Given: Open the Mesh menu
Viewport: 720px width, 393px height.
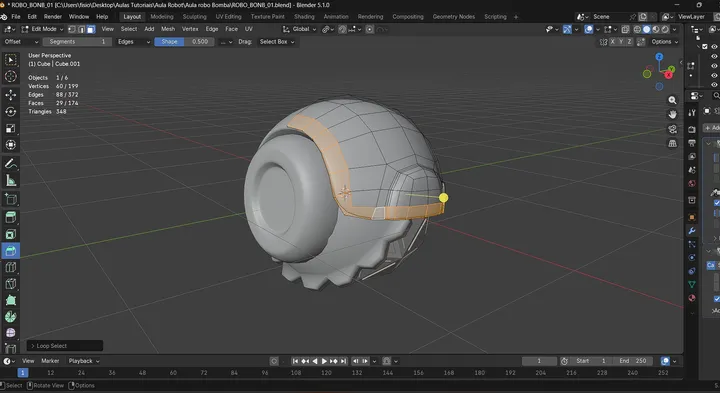Looking at the screenshot, I should 168,29.
